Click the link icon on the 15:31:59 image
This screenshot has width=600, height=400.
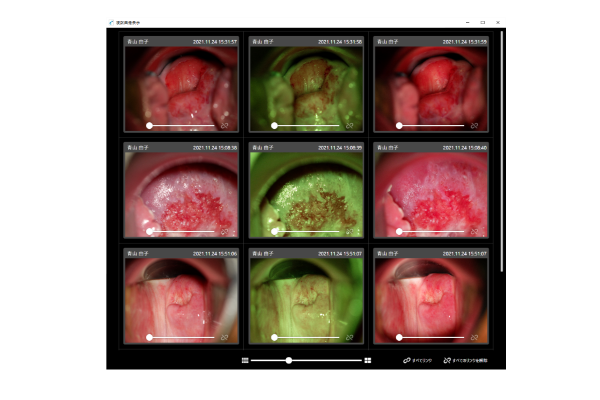(x=474, y=126)
